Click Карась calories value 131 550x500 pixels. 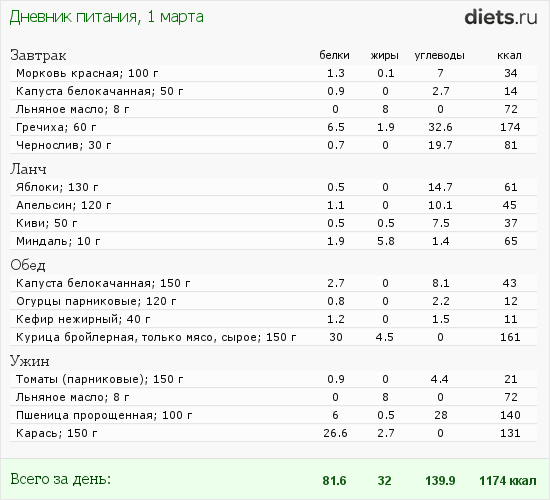click(x=510, y=433)
